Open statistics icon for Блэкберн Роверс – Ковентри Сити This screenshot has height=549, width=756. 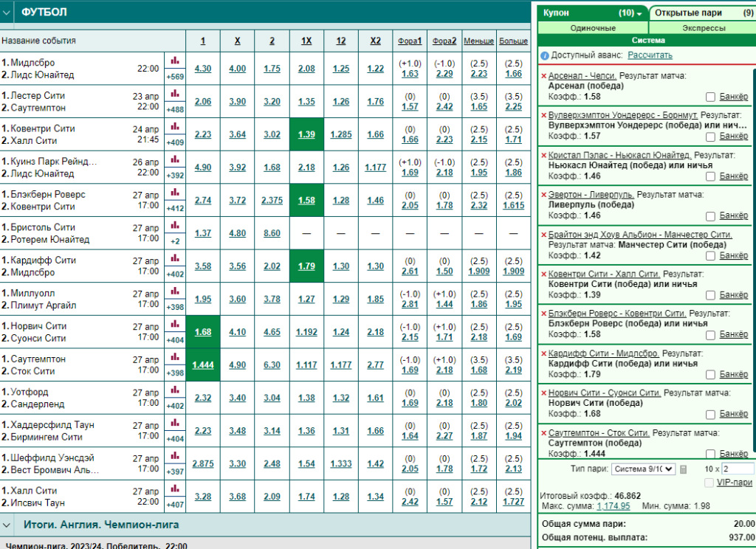coord(174,193)
